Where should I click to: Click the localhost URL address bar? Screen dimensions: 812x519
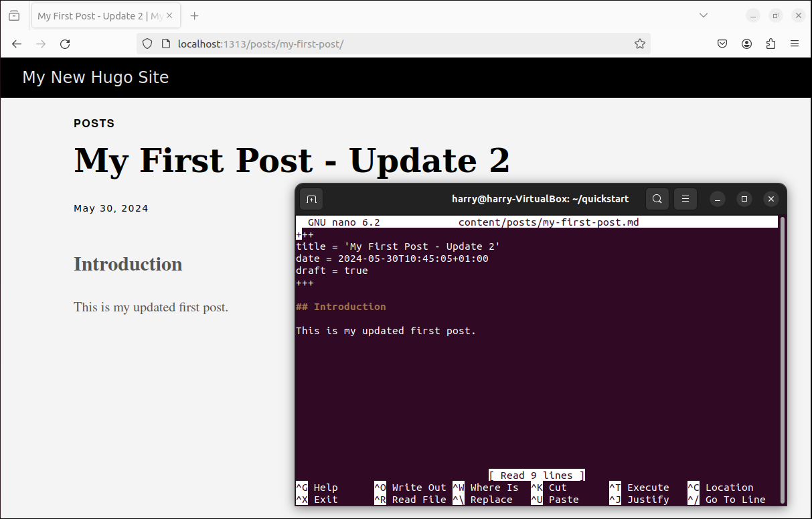[402, 44]
